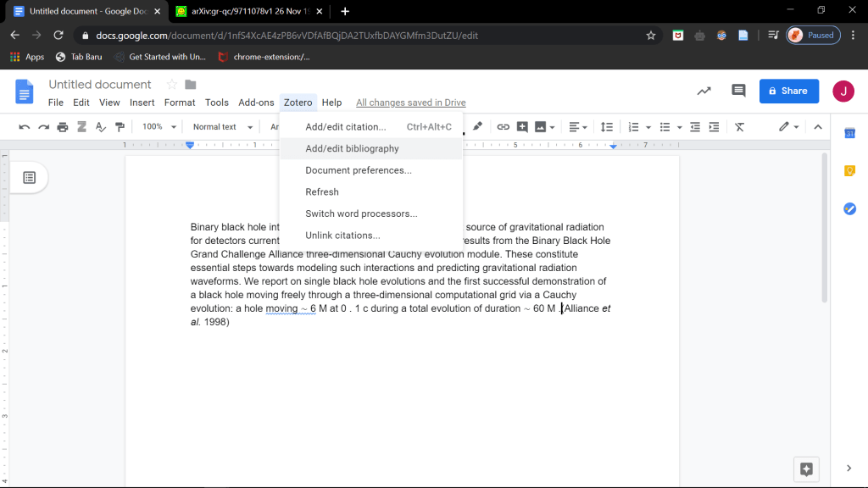Viewport: 868px width, 488px height.
Task: Open comment history speech bubble icon
Action: [738, 91]
